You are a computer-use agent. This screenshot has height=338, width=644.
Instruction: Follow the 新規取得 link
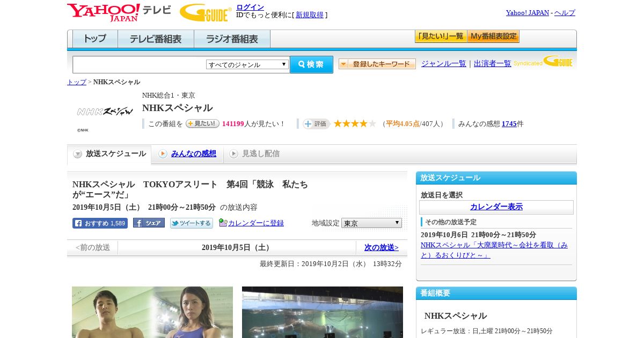[x=310, y=15]
